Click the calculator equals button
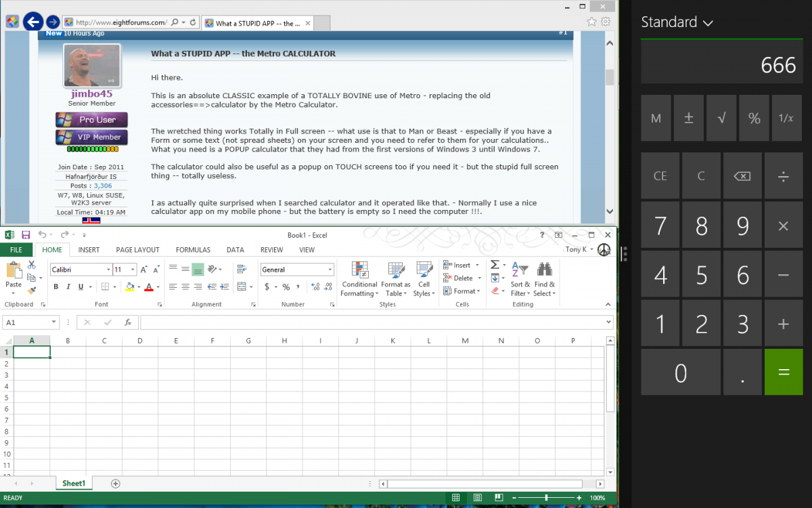The image size is (812, 508). (x=784, y=372)
